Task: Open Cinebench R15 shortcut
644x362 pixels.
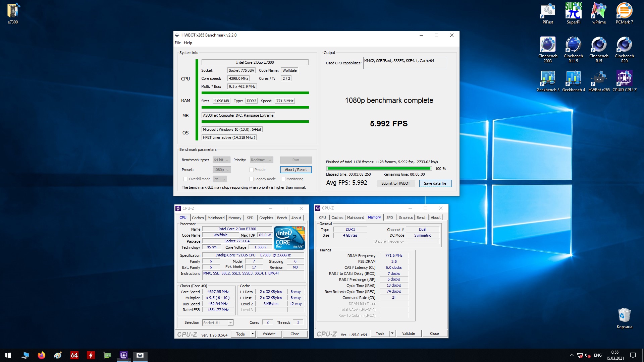Action: click(x=599, y=50)
